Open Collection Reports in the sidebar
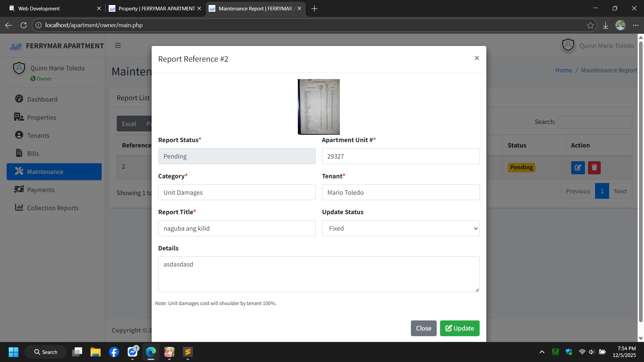This screenshot has height=362, width=644. (53, 208)
